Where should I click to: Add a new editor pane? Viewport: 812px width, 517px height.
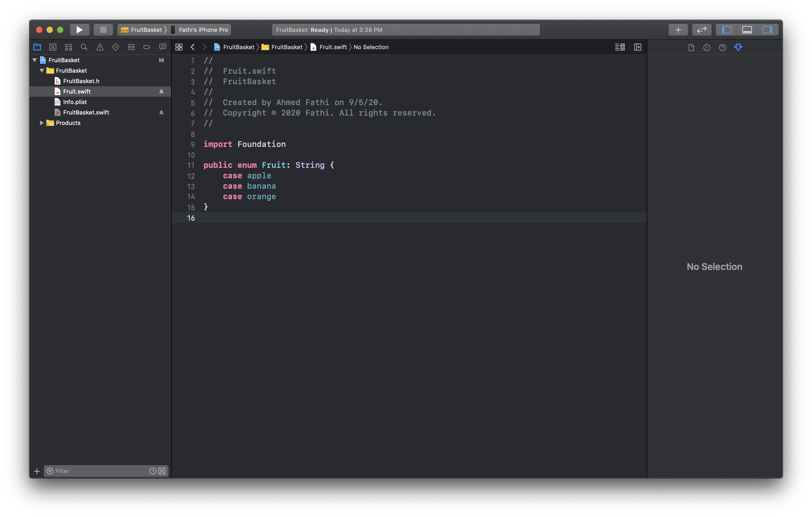coord(638,47)
